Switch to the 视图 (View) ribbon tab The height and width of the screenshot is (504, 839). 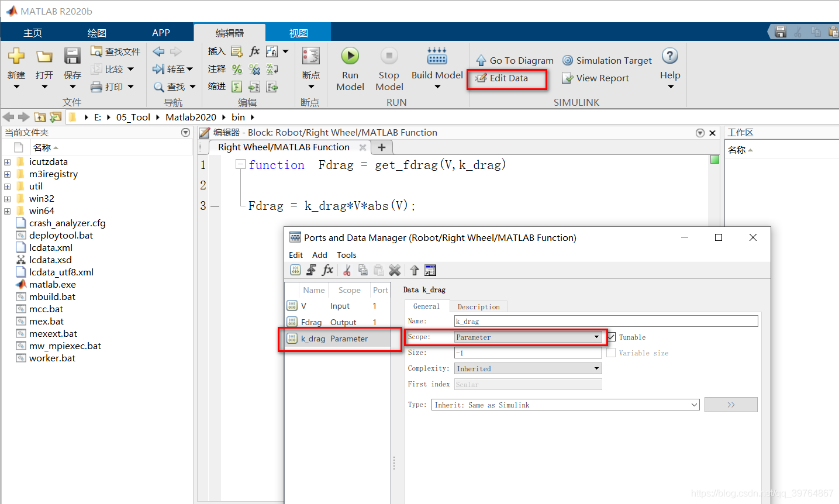[x=299, y=33]
